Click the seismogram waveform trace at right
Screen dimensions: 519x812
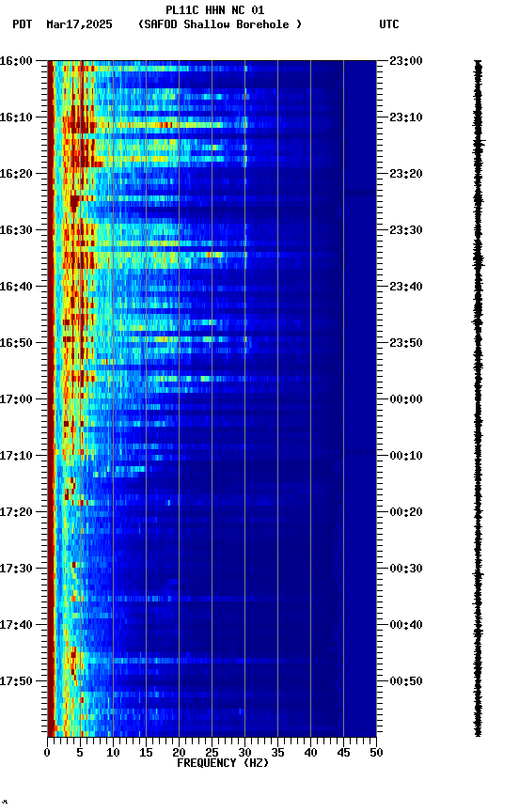pyautogui.click(x=478, y=398)
